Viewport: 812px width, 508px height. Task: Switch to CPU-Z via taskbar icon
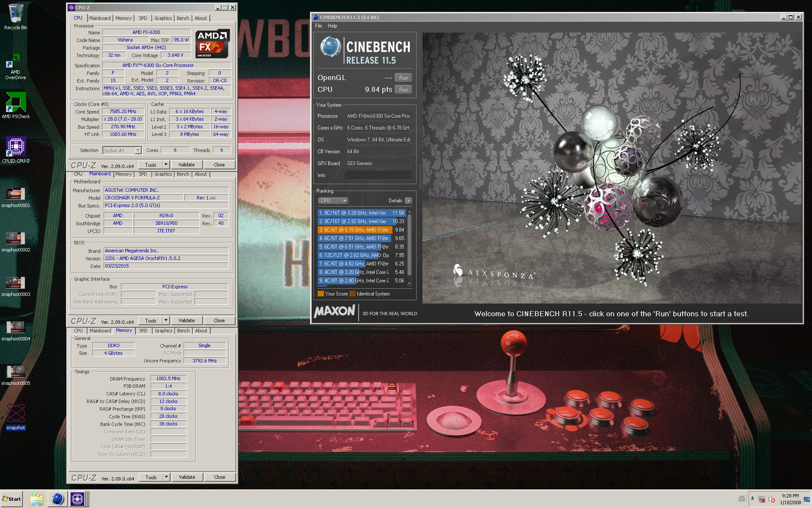pyautogui.click(x=77, y=500)
